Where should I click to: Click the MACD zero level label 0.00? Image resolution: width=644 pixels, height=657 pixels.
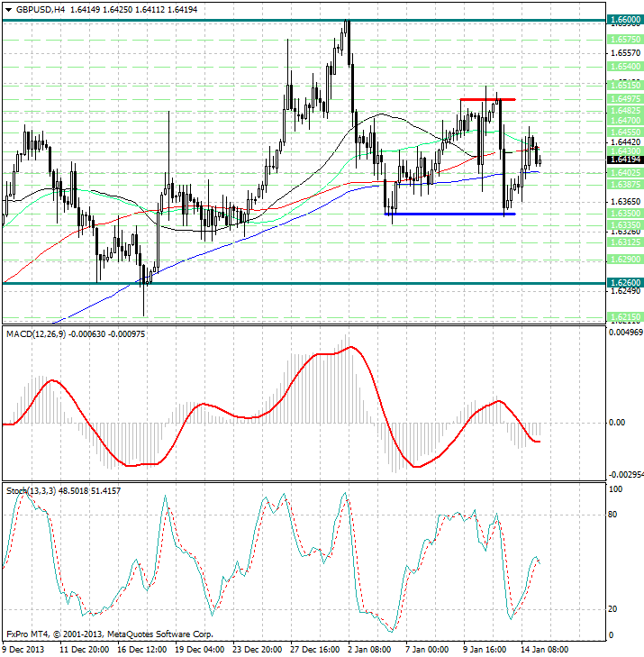[x=617, y=423]
